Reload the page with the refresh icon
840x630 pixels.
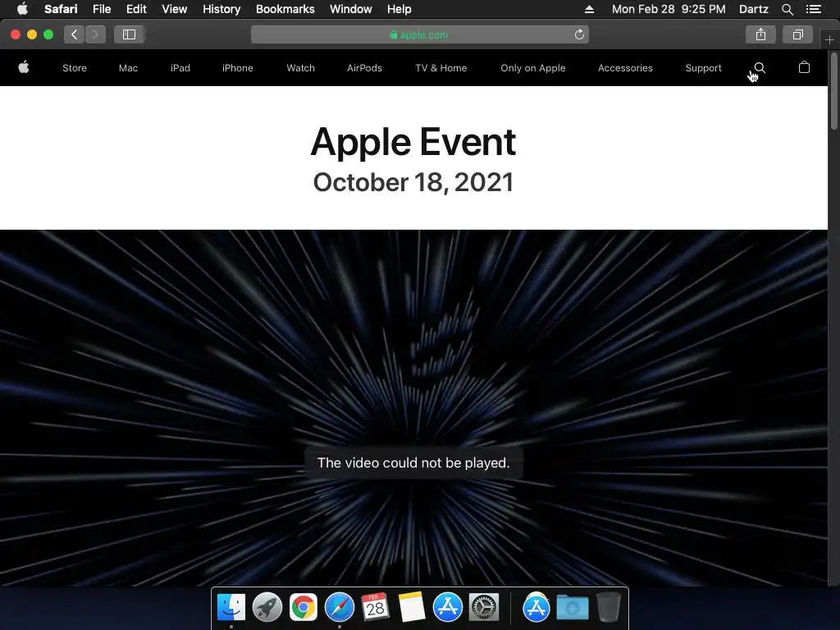(579, 34)
